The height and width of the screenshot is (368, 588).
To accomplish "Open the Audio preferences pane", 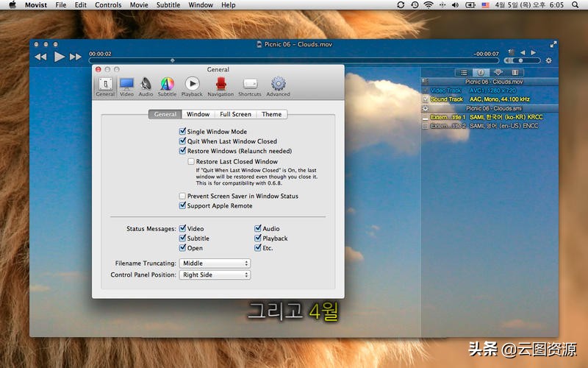I will click(x=146, y=86).
